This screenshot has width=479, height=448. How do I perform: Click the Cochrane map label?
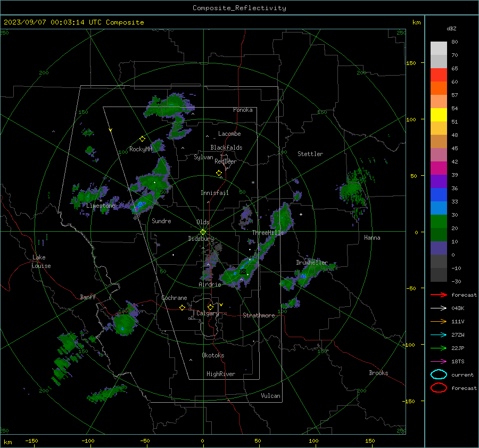tap(174, 298)
